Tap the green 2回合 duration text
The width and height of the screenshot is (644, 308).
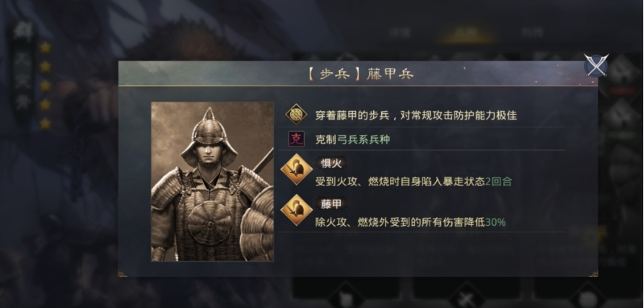point(499,181)
